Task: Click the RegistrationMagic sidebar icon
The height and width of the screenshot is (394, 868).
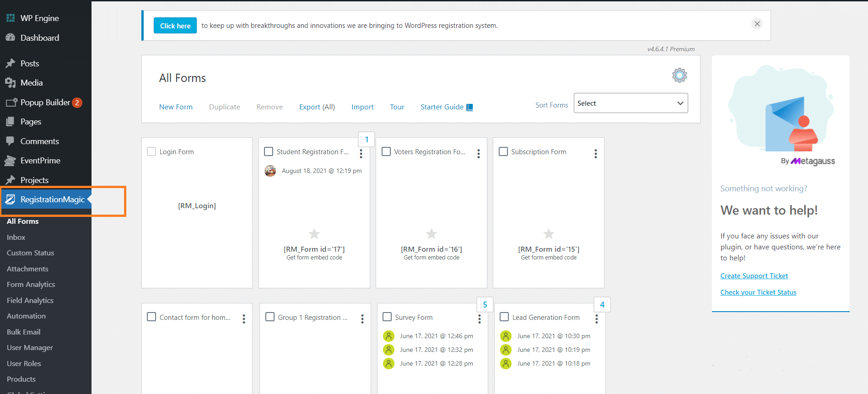Action: tap(11, 200)
